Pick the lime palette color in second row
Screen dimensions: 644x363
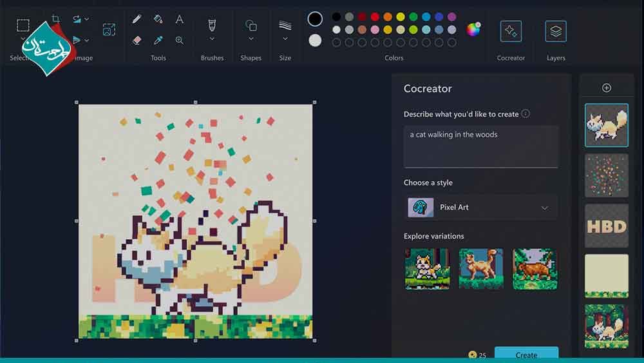click(x=413, y=30)
